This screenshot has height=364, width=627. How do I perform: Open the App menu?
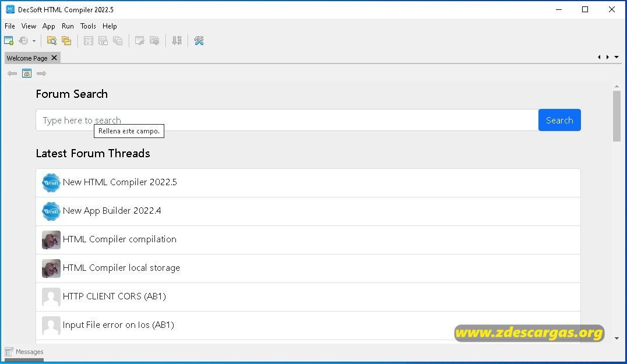49,26
